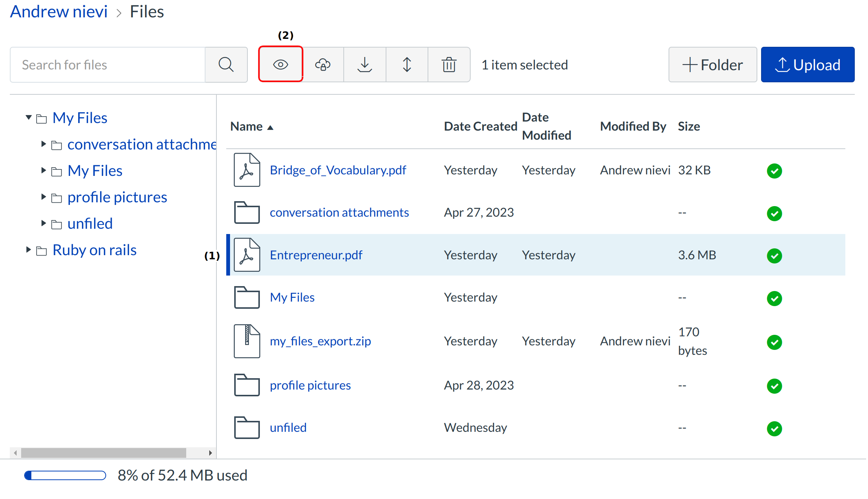Toggle published checkmark for Bridge_of_Vocabulary.pdf
868x499 pixels.
pos(774,171)
